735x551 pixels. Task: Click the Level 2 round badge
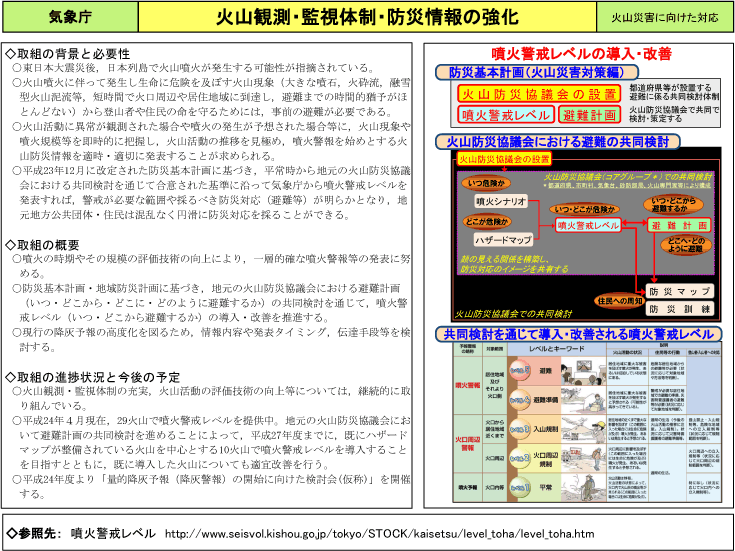click(520, 458)
